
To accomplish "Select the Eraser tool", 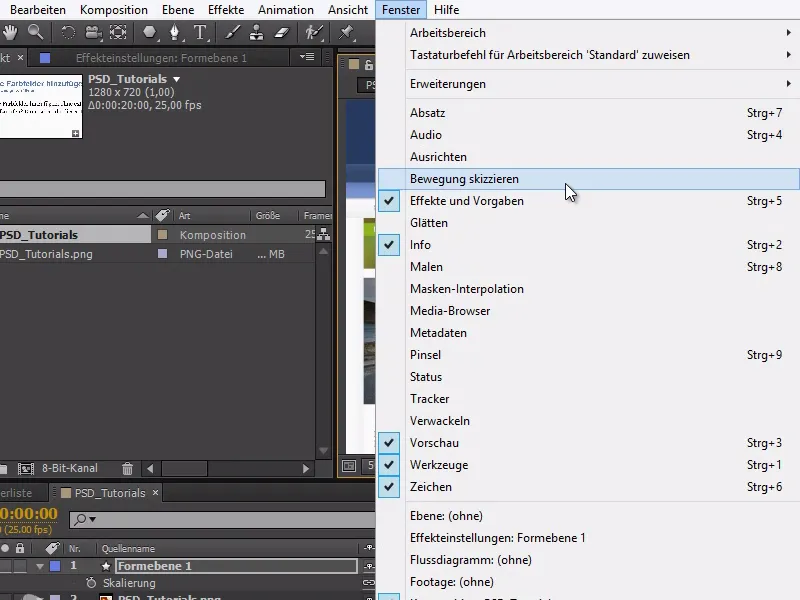I will 282,32.
